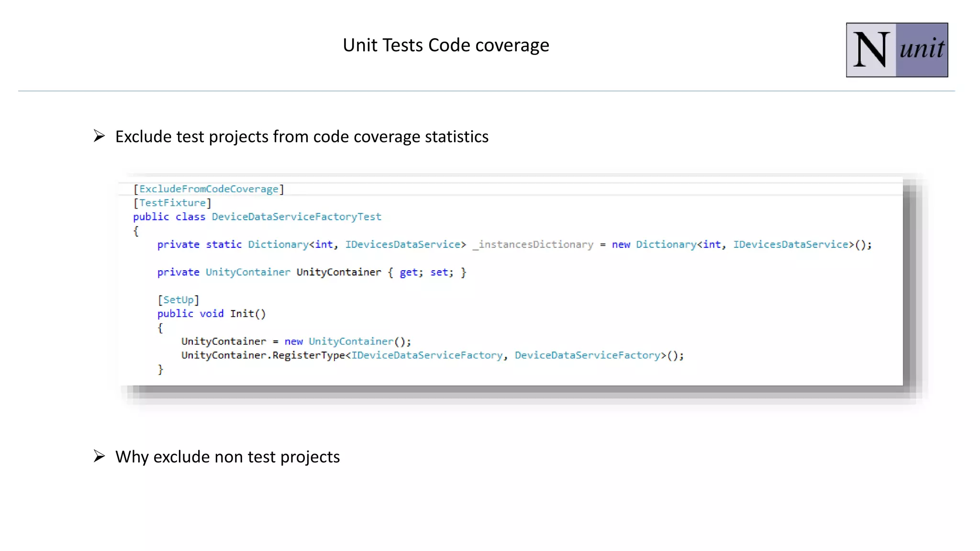
Task: Click the arrow bullet before 'Exclude test projects'
Action: pyautogui.click(x=99, y=136)
